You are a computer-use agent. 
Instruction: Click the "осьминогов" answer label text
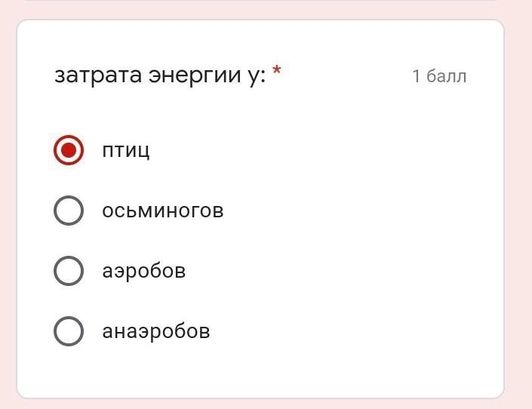[163, 211]
